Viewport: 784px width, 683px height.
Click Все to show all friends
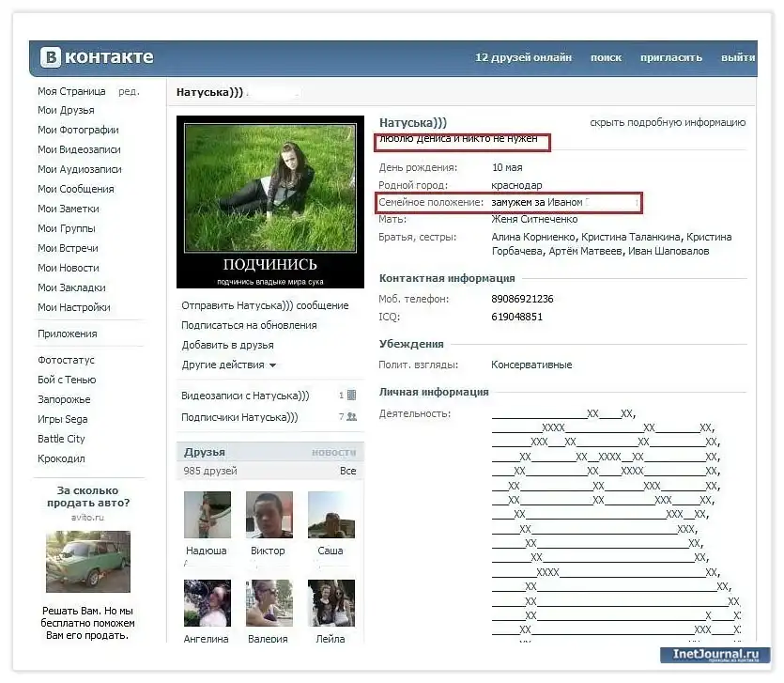[347, 471]
